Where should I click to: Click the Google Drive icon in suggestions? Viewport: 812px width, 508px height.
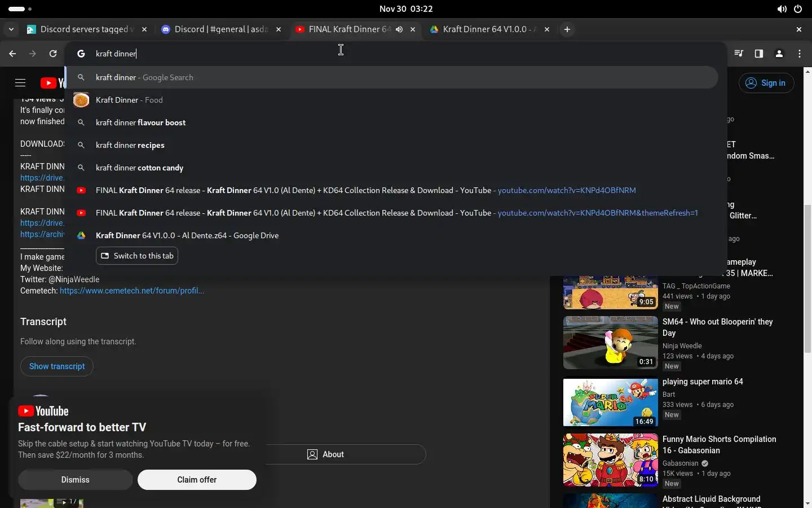pyautogui.click(x=81, y=235)
